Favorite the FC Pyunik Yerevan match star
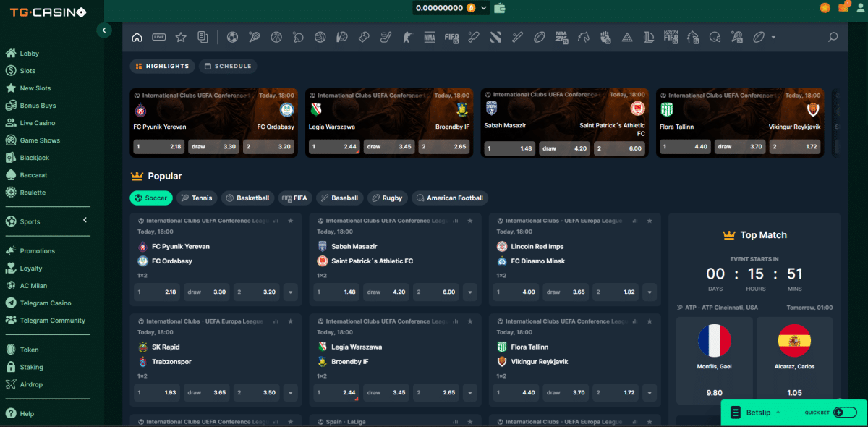 (290, 221)
